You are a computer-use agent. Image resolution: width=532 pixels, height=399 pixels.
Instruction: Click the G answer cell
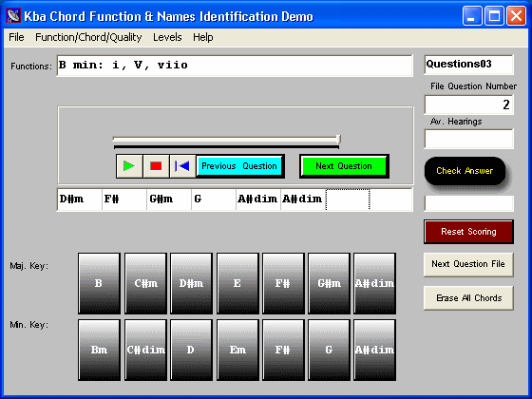214,199
